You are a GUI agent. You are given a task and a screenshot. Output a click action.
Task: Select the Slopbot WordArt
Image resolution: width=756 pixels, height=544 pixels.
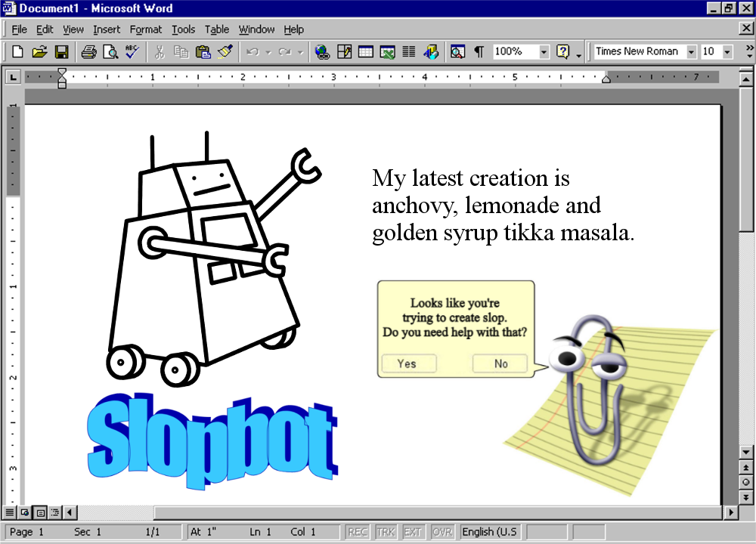212,440
